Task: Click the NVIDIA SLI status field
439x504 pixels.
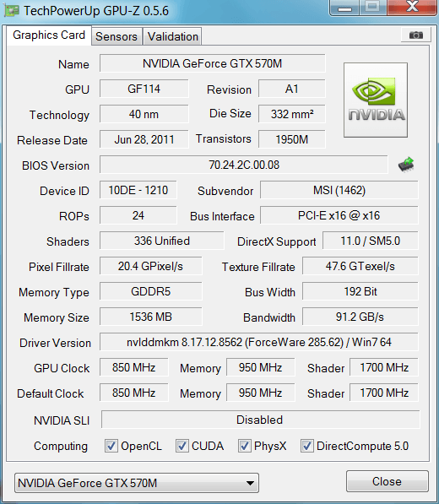Action: tap(260, 420)
